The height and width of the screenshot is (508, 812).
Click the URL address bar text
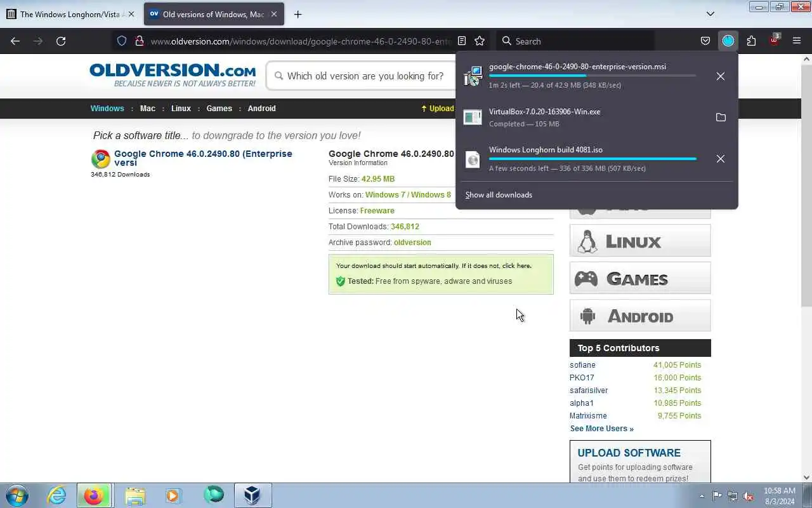click(301, 41)
